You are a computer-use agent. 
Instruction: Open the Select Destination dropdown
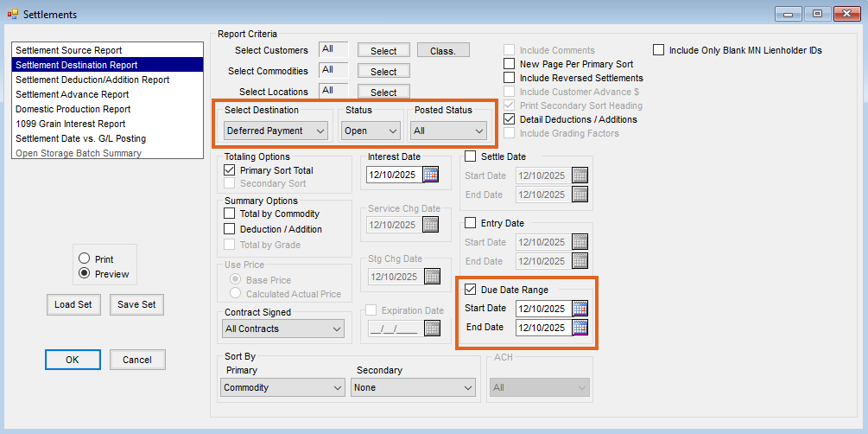point(276,131)
